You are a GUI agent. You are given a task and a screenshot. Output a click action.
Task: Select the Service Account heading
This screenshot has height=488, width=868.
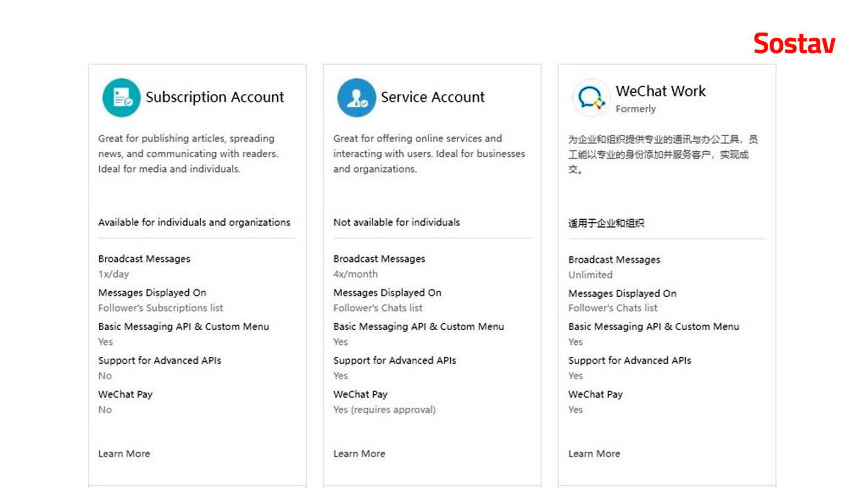coord(432,97)
